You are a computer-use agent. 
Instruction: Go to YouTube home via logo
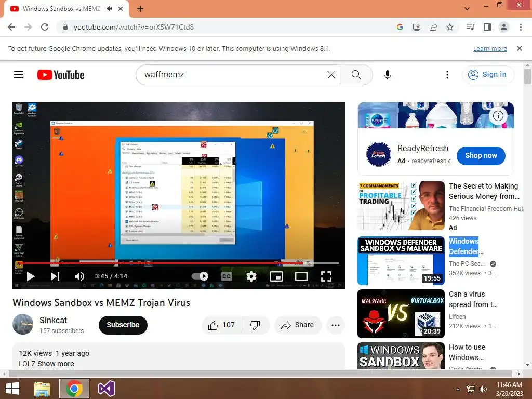pos(61,75)
